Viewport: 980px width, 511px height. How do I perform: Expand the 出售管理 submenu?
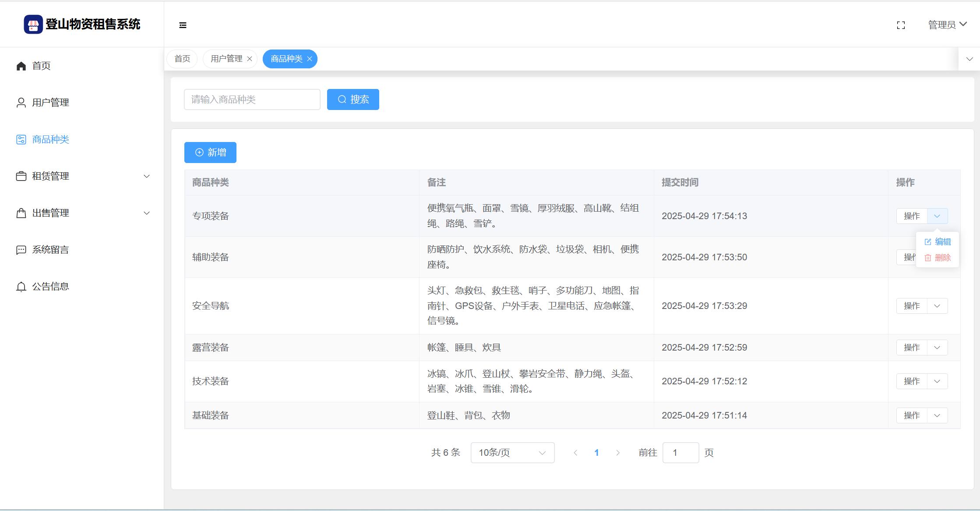147,213
